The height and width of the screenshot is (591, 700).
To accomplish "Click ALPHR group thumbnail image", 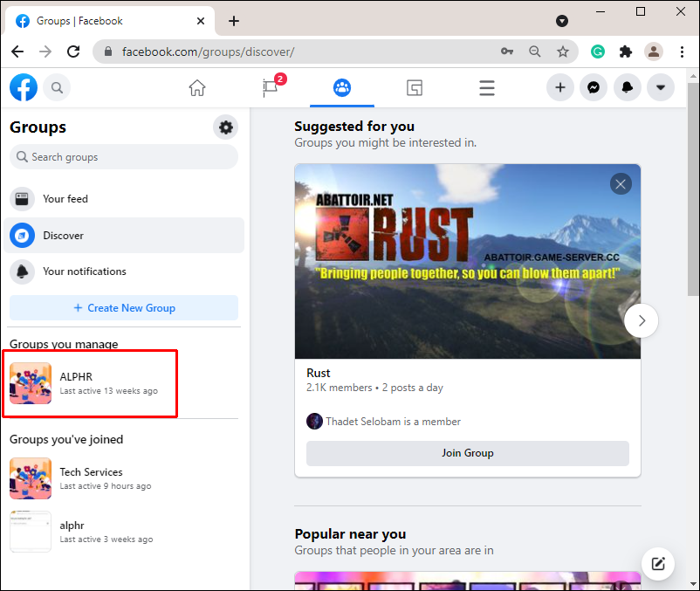I will [x=31, y=383].
